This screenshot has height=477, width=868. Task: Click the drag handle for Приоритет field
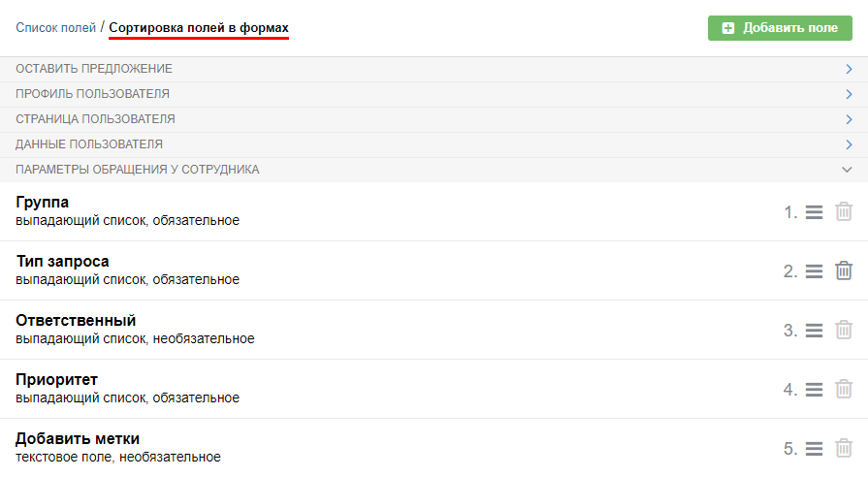(x=815, y=389)
